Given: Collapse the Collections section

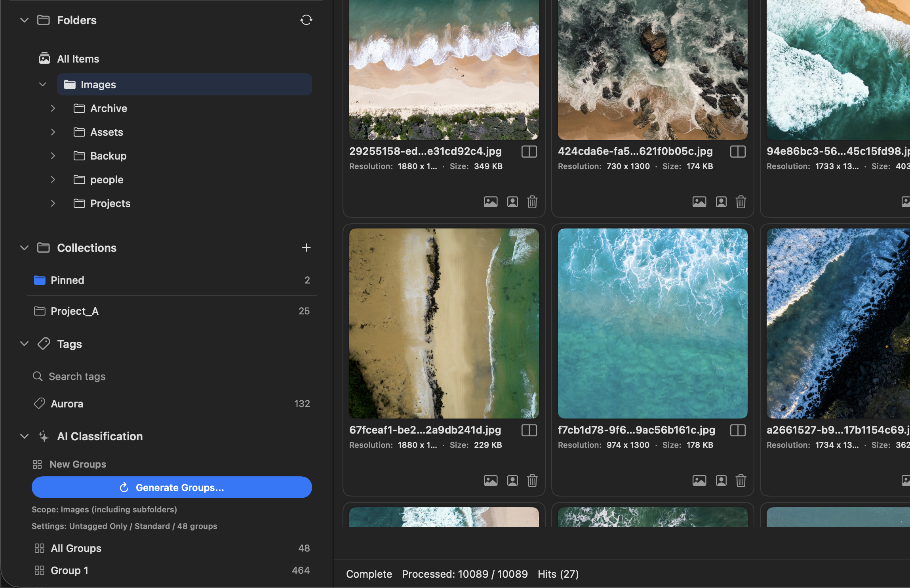Looking at the screenshot, I should click(x=25, y=248).
